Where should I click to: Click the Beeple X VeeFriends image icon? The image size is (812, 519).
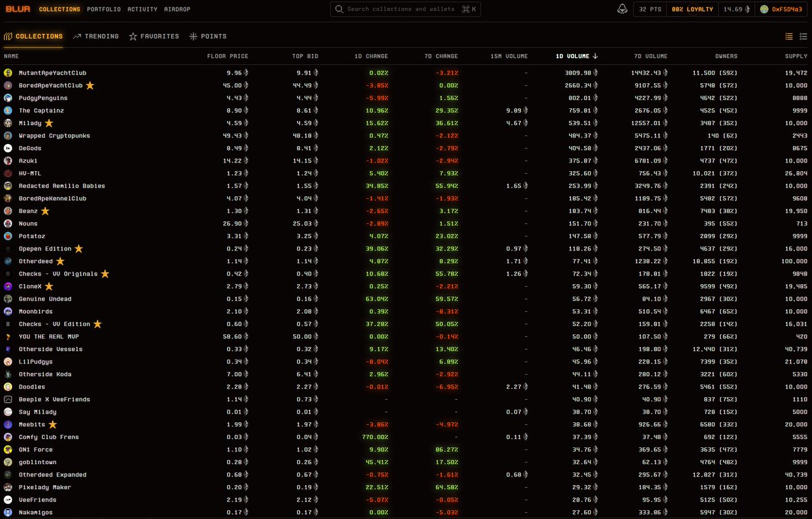pyautogui.click(x=8, y=399)
